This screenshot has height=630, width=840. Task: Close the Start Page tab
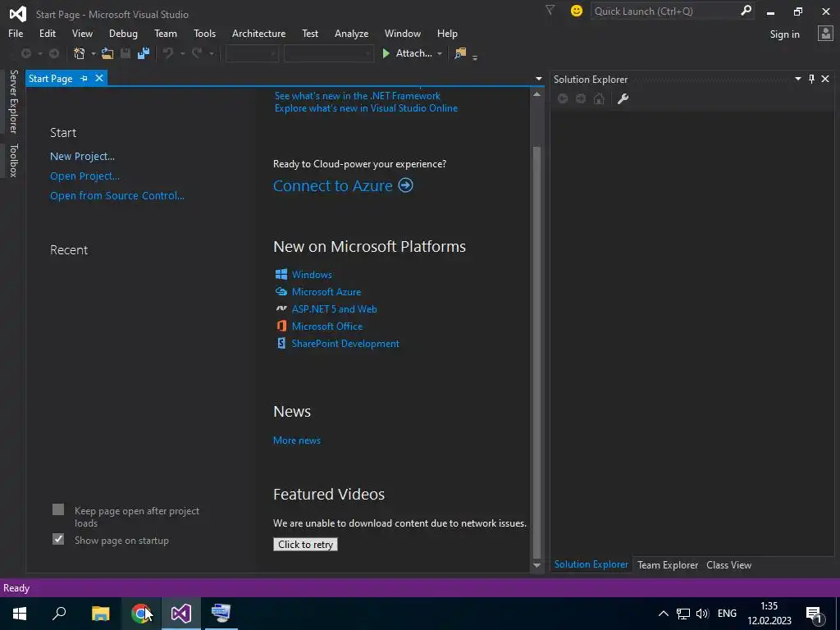(99, 78)
